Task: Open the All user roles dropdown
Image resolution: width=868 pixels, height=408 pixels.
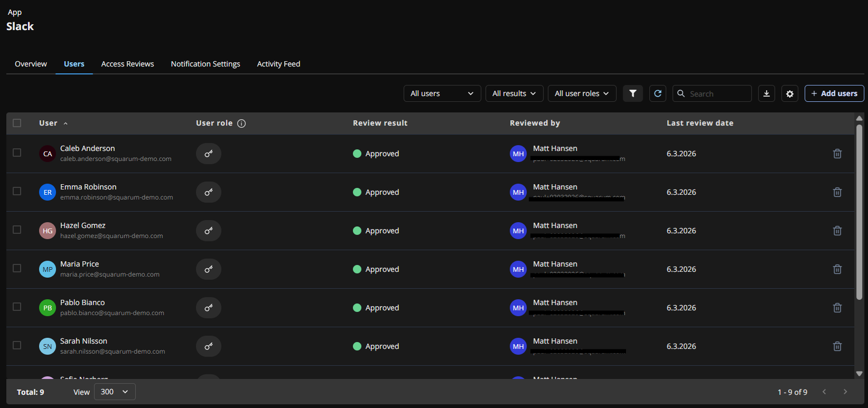Action: tap(582, 93)
